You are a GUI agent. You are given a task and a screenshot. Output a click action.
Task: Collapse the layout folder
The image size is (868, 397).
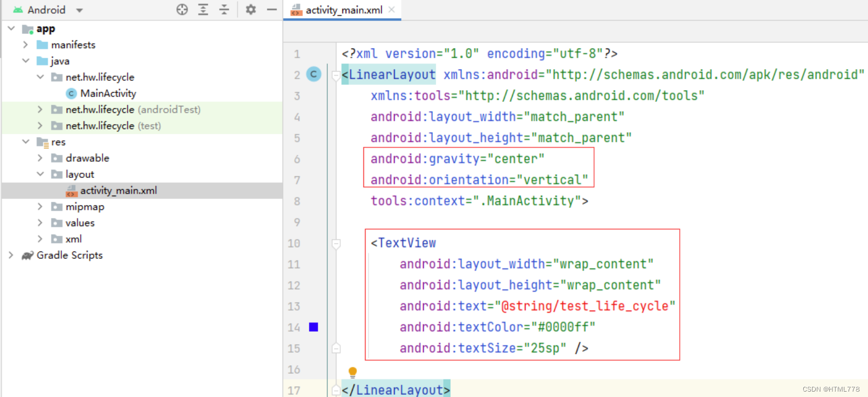coord(40,174)
